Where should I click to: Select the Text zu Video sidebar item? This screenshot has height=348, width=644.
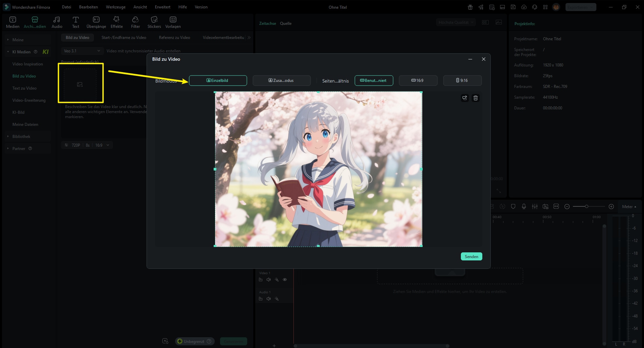[24, 88]
